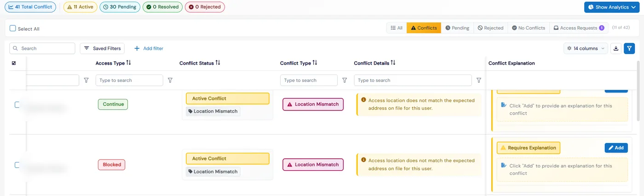Click the 0 Resolved badge
Image resolution: width=644 pixels, height=196 pixels.
[x=162, y=7]
